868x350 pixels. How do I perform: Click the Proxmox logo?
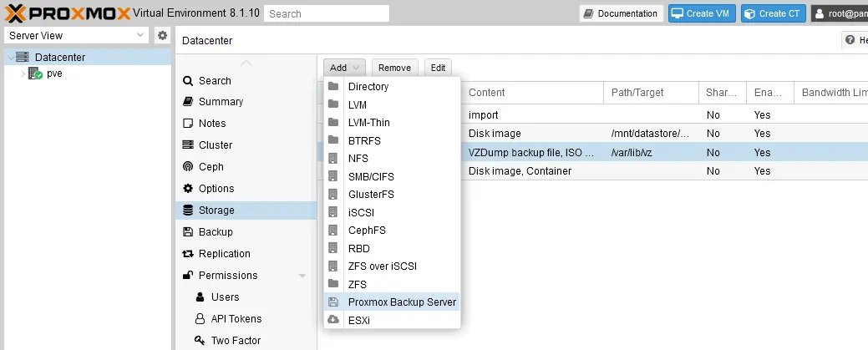pos(69,13)
